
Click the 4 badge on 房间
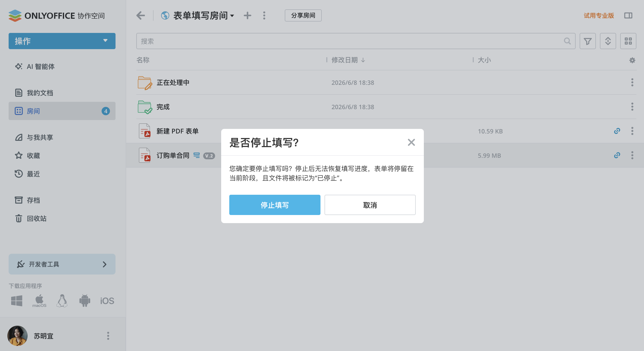click(x=106, y=111)
